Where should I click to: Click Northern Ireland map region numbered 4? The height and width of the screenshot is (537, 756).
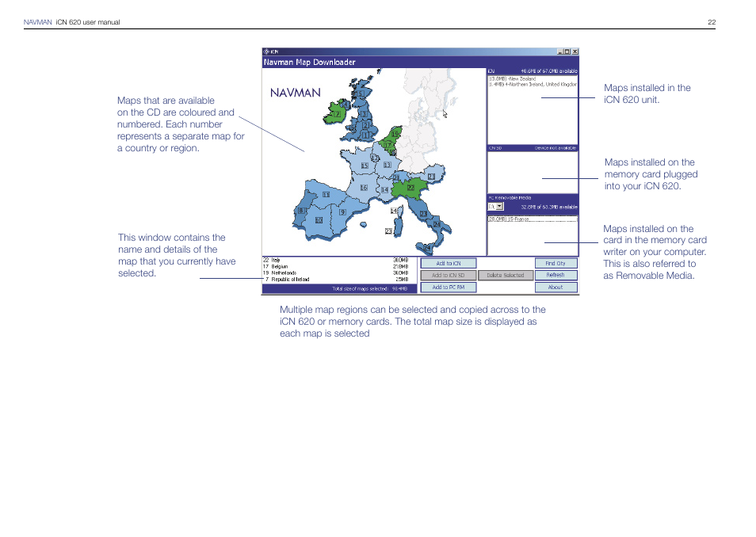345,104
